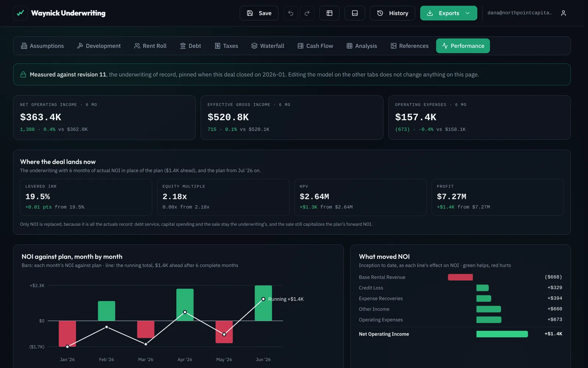Viewport: 588px width, 368px height.
Task: Go to the Taxes tab
Action: coord(226,46)
